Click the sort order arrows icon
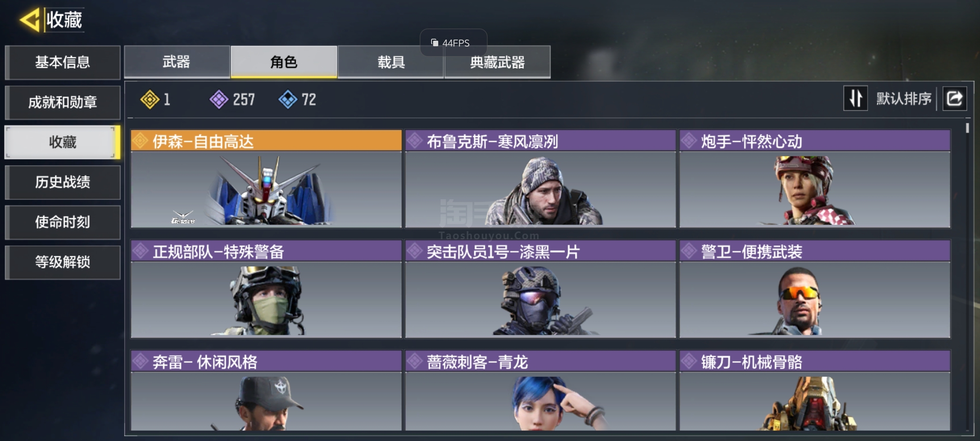Viewport: 980px width, 441px height. (856, 98)
